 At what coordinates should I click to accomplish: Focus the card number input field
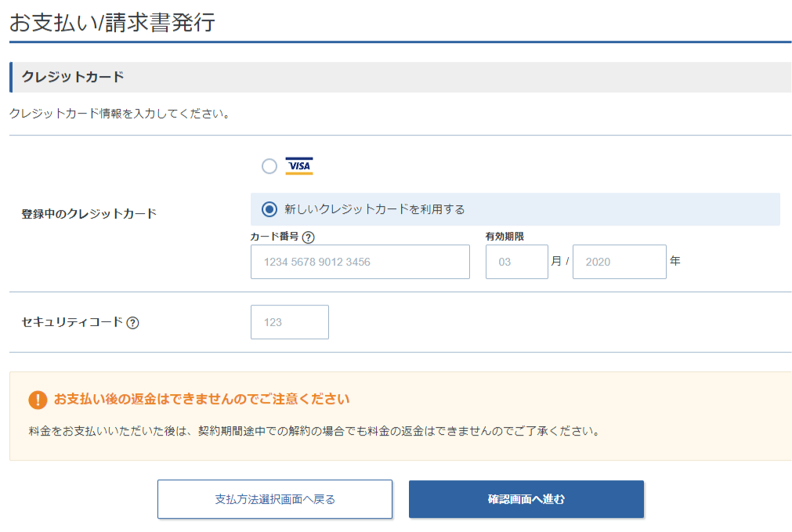[x=360, y=262]
